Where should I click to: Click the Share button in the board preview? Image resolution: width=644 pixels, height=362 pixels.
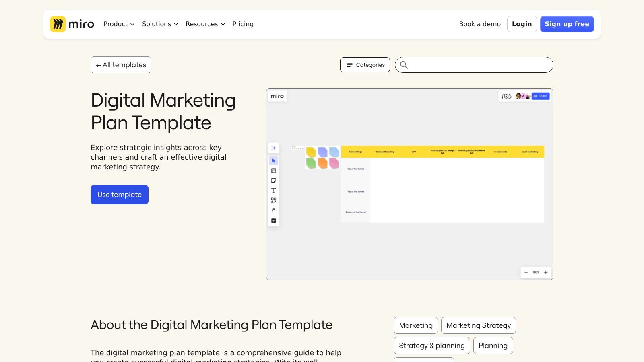coord(541,96)
